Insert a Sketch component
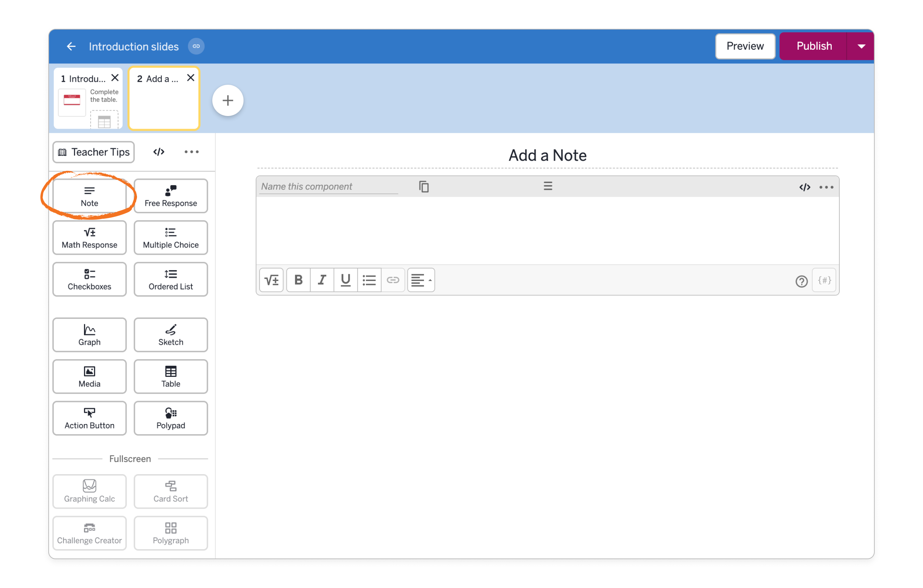The image size is (923, 588). click(171, 335)
